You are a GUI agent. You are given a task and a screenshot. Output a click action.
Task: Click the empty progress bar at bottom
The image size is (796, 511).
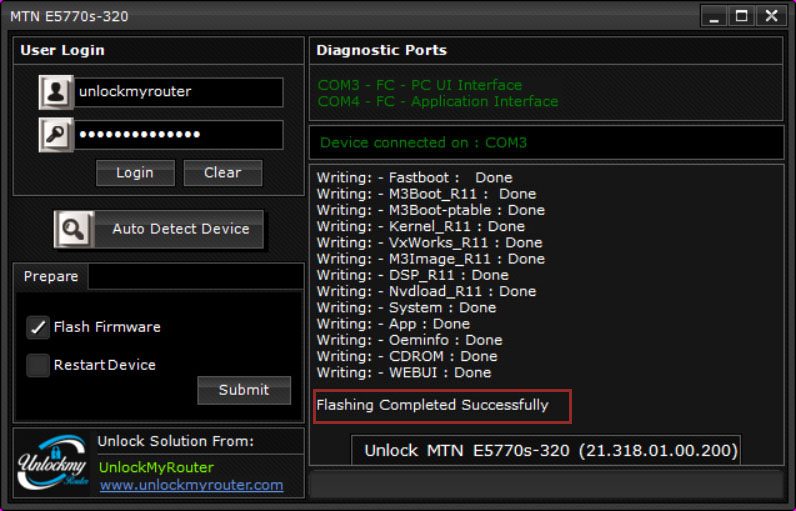tap(546, 485)
